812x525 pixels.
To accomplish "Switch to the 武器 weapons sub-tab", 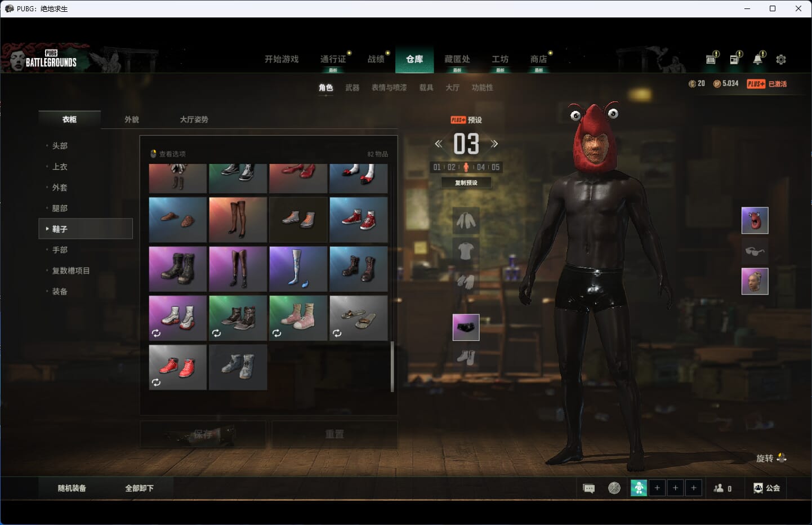I will click(353, 87).
